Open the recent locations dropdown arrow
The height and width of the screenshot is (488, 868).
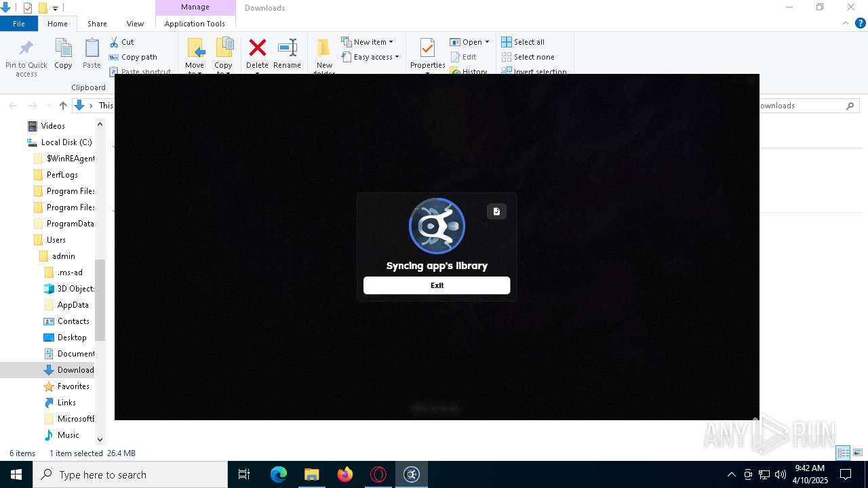pyautogui.click(x=49, y=106)
